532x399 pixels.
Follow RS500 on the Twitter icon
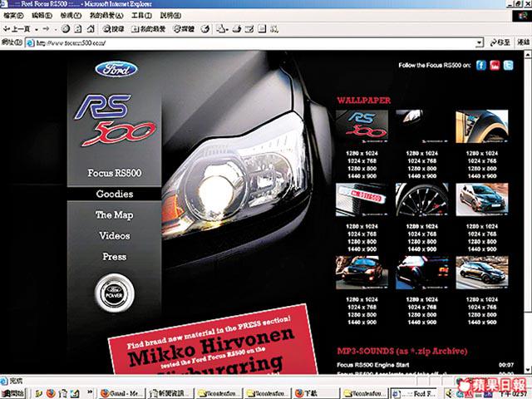point(508,65)
